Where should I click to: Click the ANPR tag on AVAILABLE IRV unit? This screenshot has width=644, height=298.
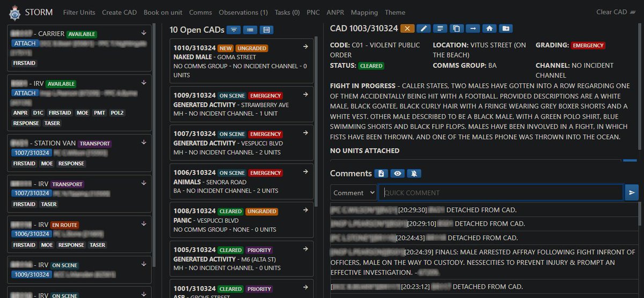coord(20,113)
